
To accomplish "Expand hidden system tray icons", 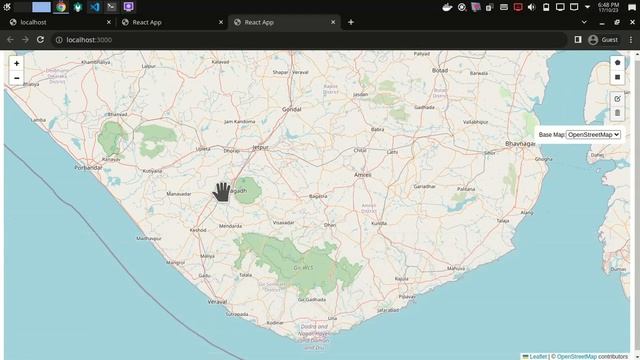I will tap(587, 7).
